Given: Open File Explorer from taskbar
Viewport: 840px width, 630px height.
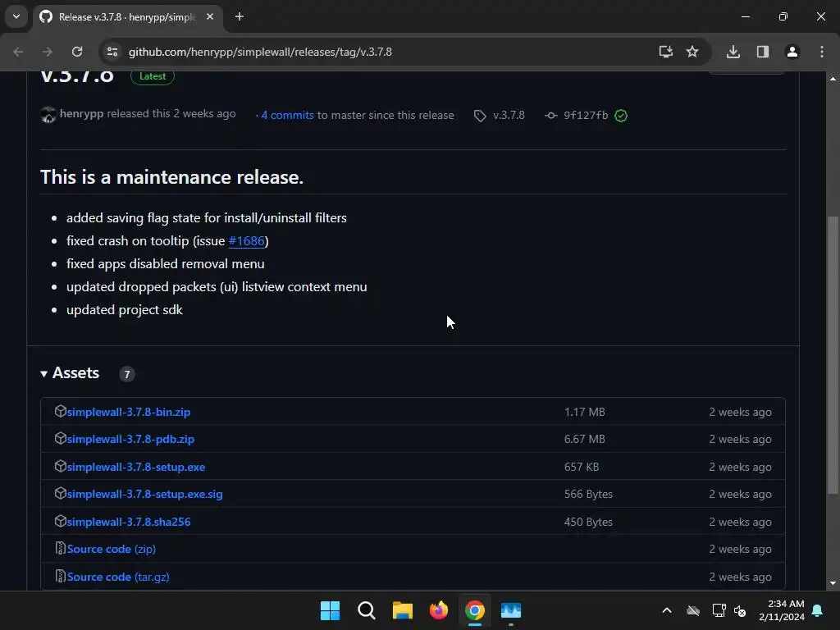Looking at the screenshot, I should coord(402,610).
